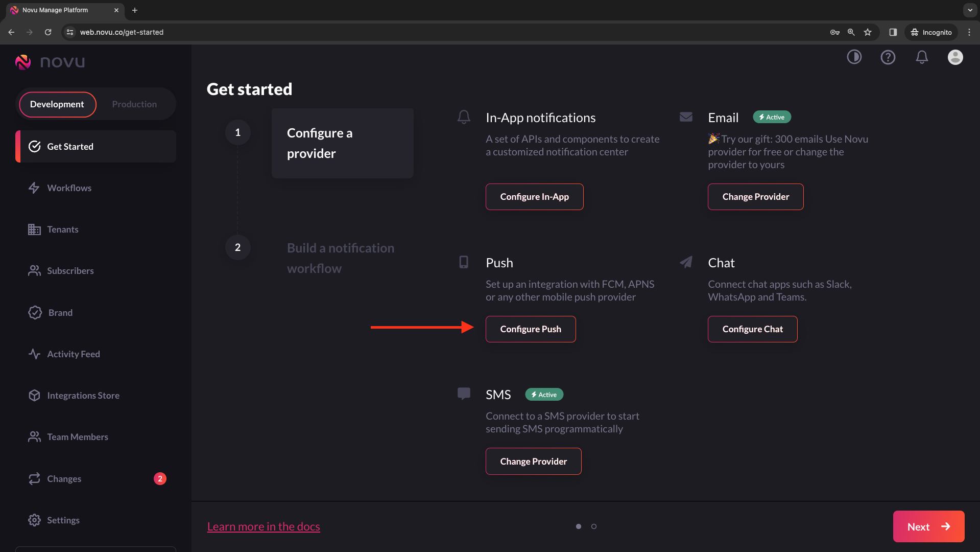The height and width of the screenshot is (552, 980).
Task: Click Change Provider under SMS
Action: [533, 462]
